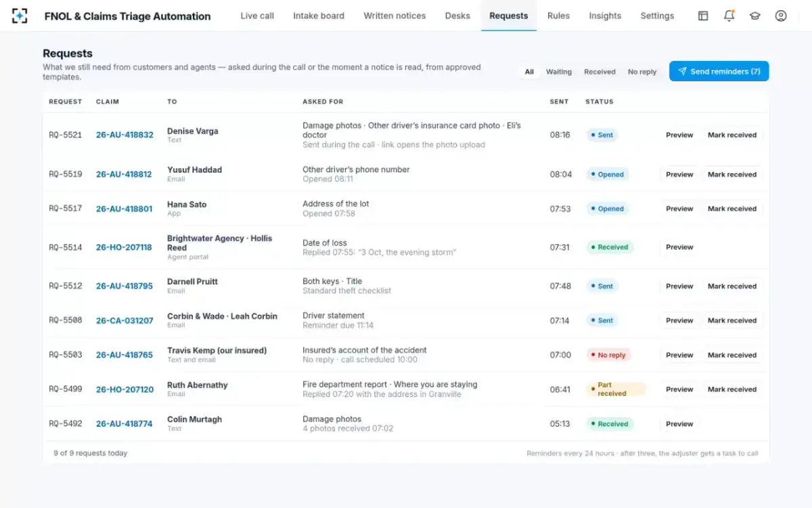The width and height of the screenshot is (812, 508).
Task: Preview Darnell Pruitt's request
Action: tap(679, 286)
